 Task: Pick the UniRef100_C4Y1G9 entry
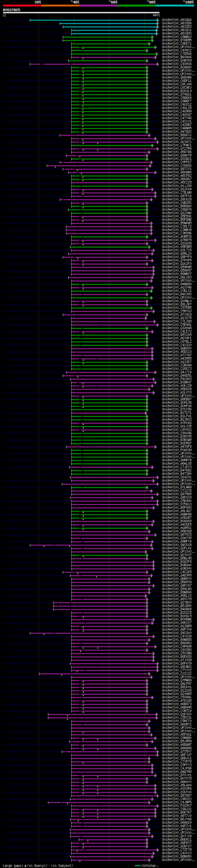point(177,636)
